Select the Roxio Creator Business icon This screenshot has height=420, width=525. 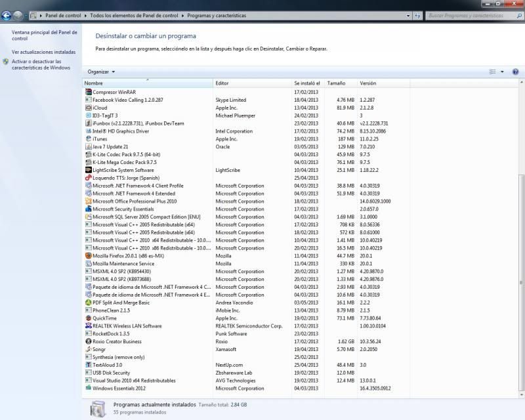tap(89, 341)
